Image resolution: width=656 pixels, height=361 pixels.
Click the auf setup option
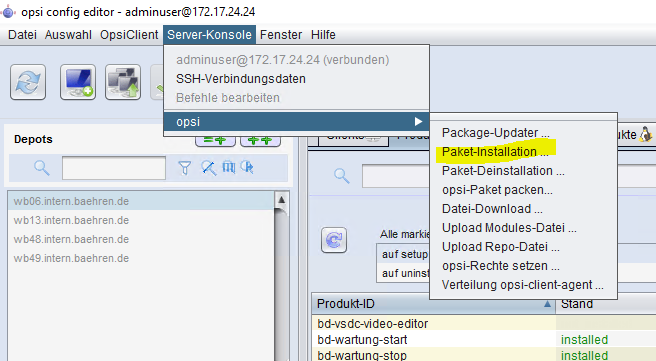click(405, 254)
